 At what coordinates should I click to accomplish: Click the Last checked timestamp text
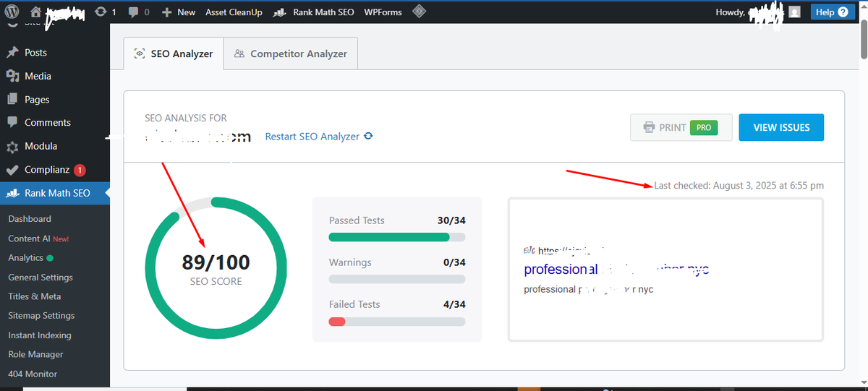739,186
